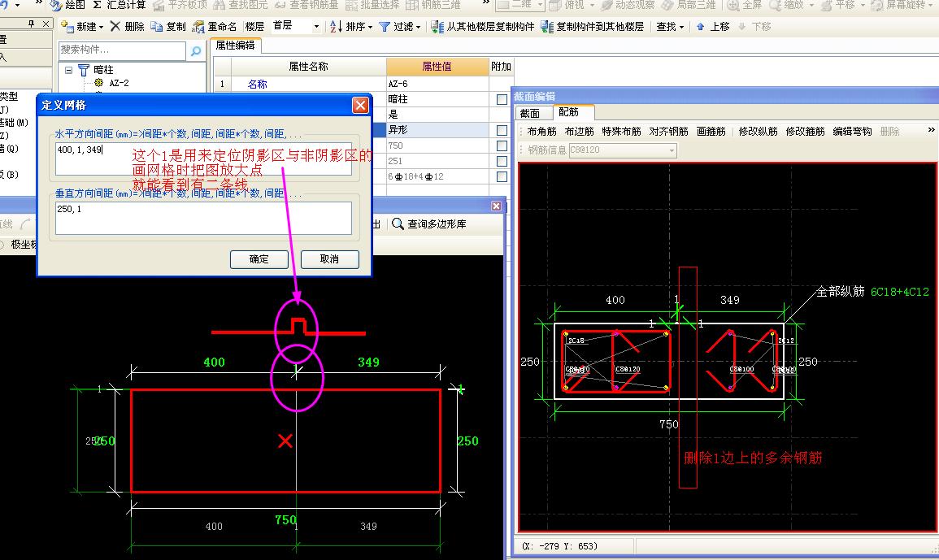Viewport: 939px width, 560px height.
Task: Toggle 附加 checkbox in the 6C18+4C12 row
Action: tap(502, 176)
